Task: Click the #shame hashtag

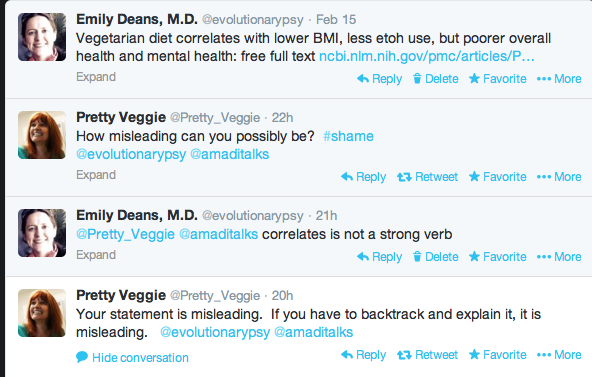Action: [348, 136]
